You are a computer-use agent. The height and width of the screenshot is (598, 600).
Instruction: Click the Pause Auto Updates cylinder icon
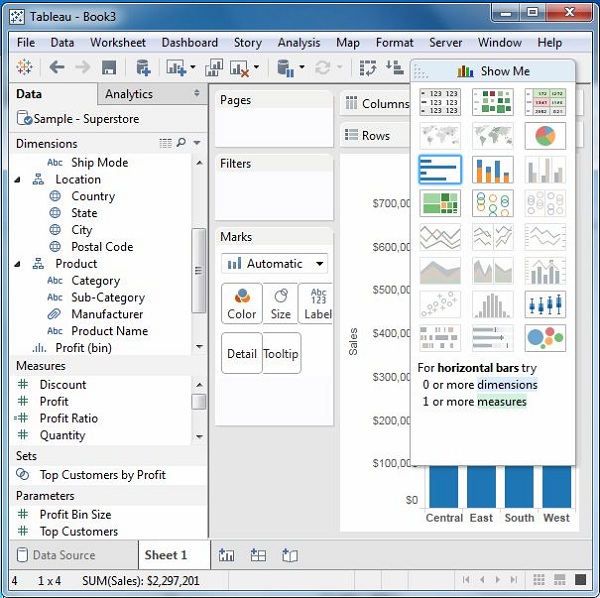[285, 68]
